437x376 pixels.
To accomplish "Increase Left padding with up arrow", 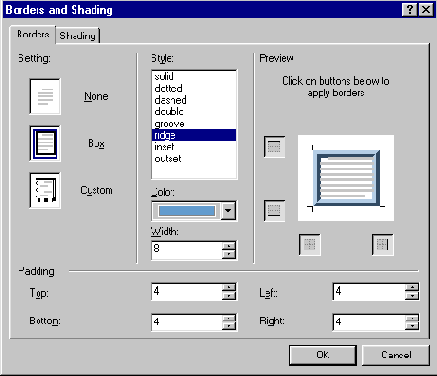I will (x=412, y=288).
